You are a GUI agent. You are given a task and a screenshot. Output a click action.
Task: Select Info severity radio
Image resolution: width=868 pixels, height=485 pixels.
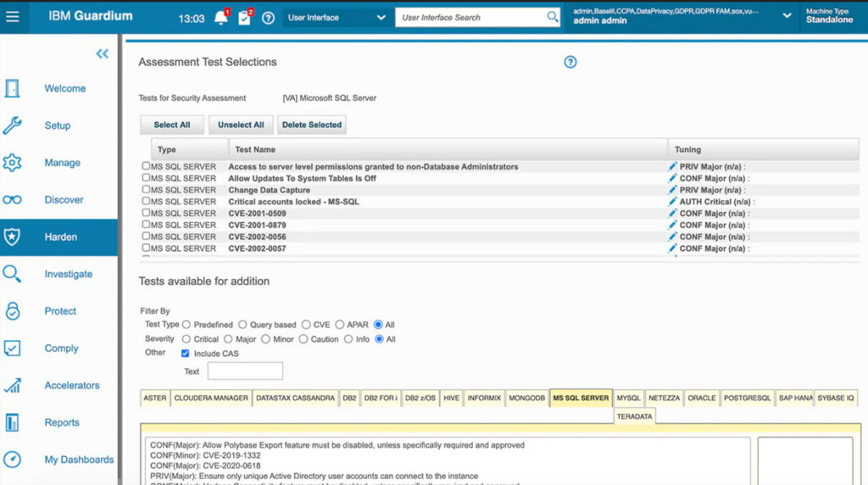pos(348,339)
